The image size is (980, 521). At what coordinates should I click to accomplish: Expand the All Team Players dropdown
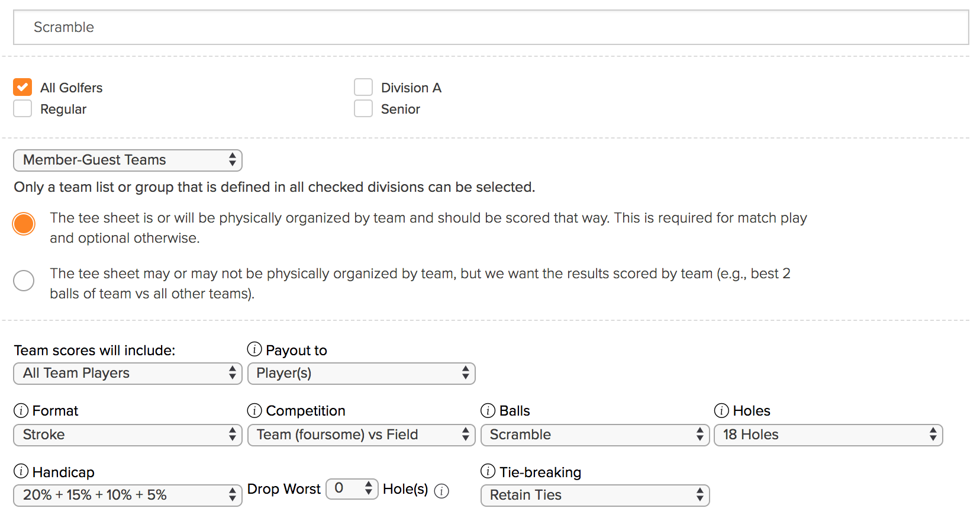pyautogui.click(x=128, y=373)
